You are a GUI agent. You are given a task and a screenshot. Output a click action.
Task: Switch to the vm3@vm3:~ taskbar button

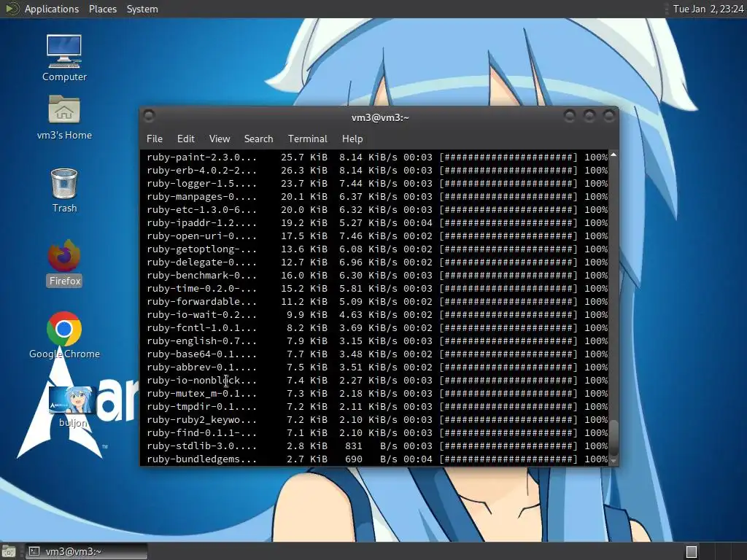pos(86,551)
